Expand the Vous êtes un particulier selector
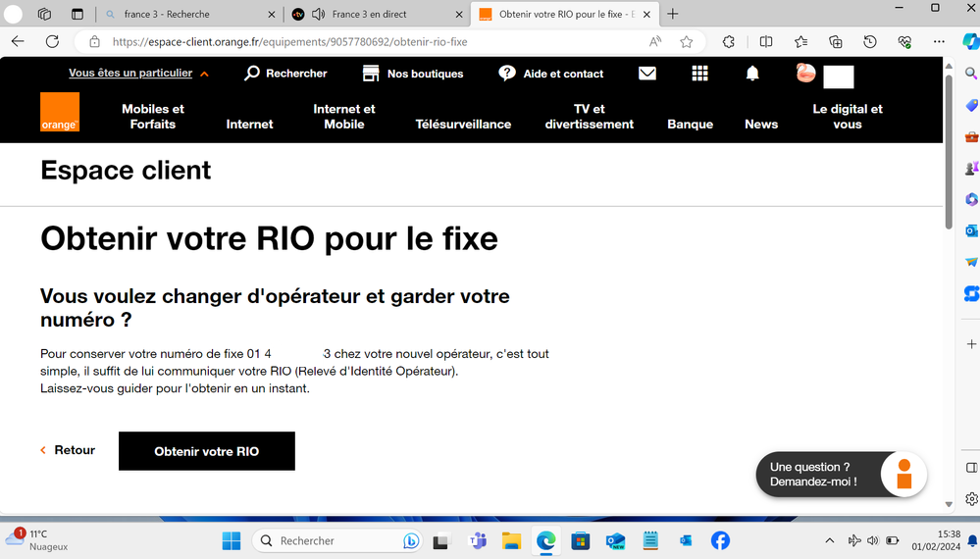 pyautogui.click(x=138, y=74)
